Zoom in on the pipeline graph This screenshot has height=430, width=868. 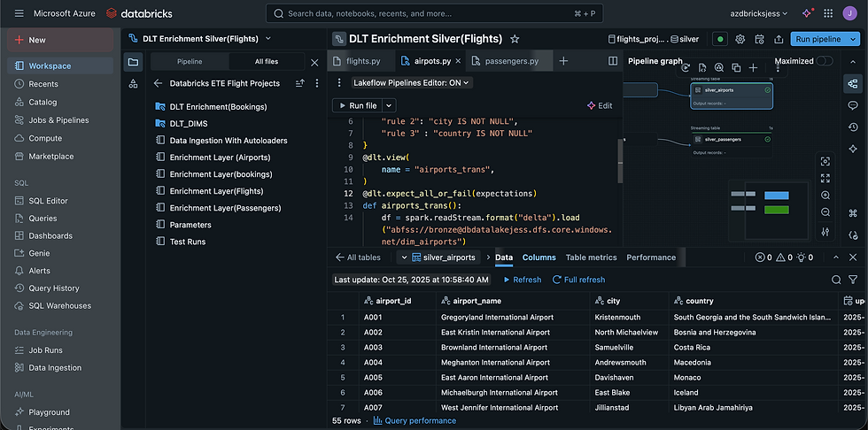(825, 195)
